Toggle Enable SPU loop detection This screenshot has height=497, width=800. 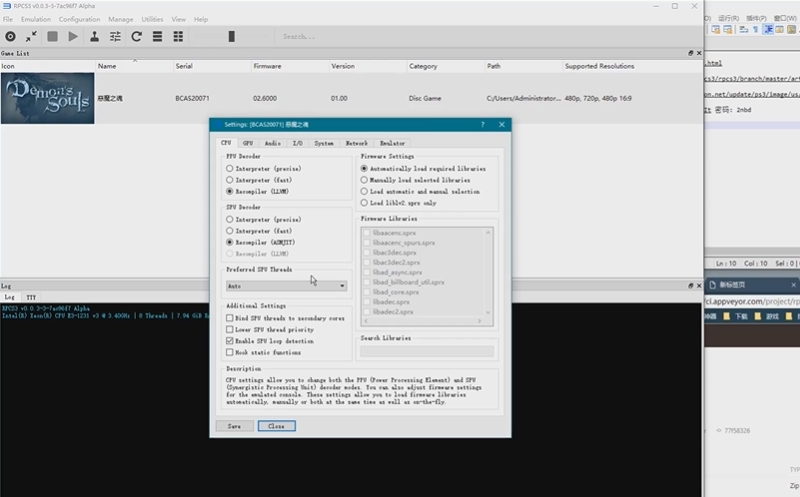coord(270,341)
